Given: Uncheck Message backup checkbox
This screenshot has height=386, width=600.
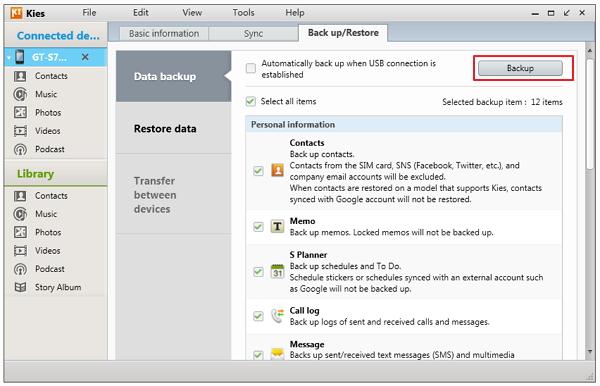Looking at the screenshot, I should click(x=259, y=355).
